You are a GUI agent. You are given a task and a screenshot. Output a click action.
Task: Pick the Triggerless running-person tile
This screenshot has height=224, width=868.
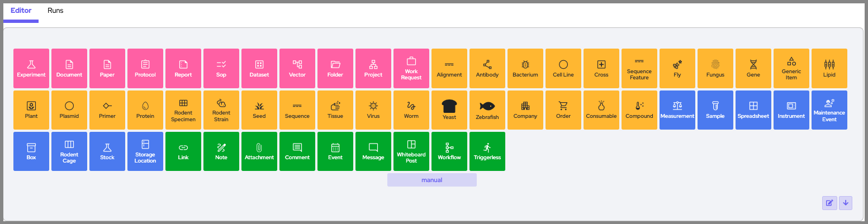(487, 151)
